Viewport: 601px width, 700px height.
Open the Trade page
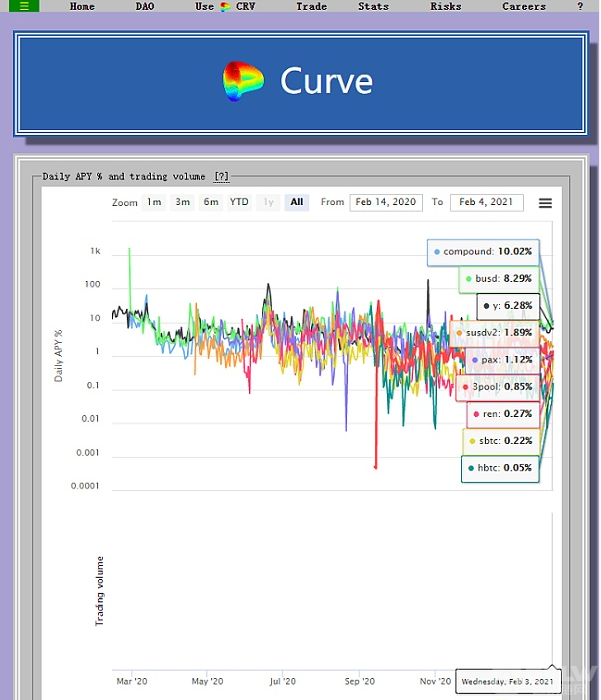[x=311, y=6]
